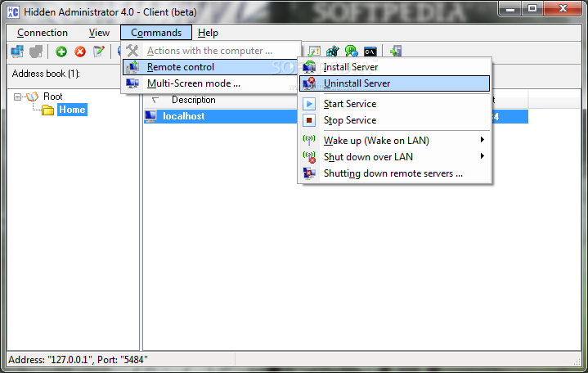Click the Home folder icon
Screen dimensions: 588x373
[x=47, y=110]
